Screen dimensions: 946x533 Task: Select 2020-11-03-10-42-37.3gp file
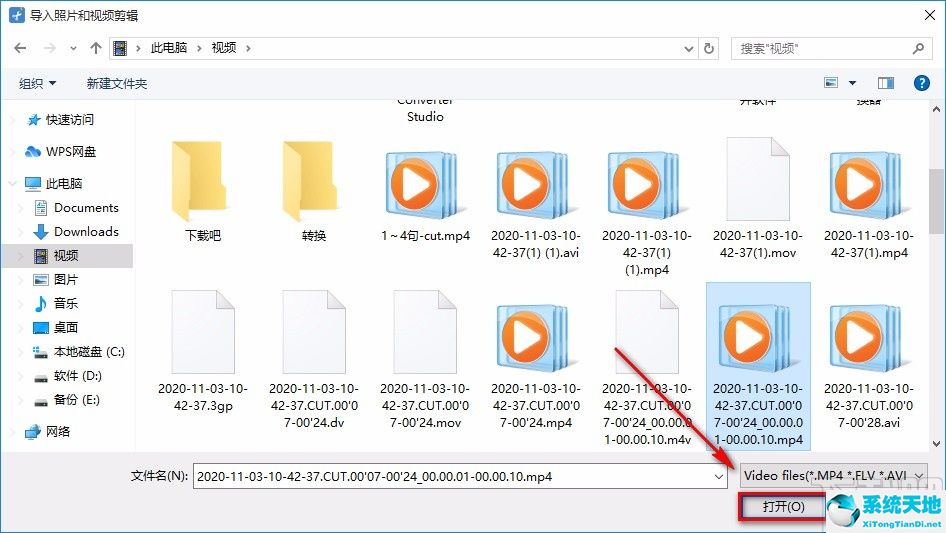(x=203, y=350)
